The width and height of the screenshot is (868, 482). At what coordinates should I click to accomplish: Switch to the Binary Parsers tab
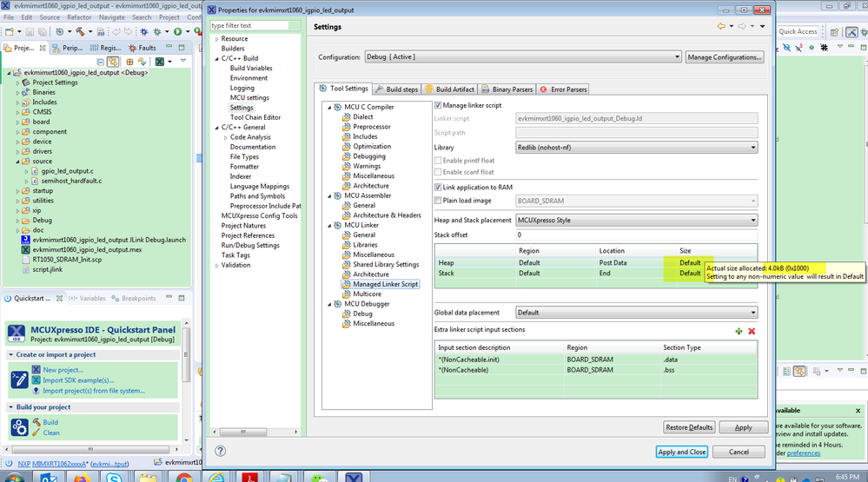click(507, 89)
